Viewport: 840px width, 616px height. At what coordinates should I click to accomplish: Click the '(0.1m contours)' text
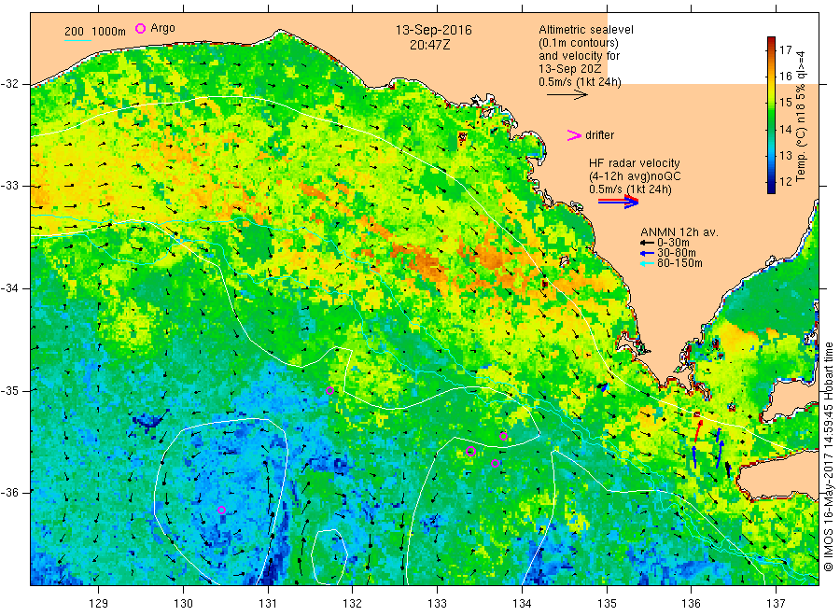click(579, 43)
